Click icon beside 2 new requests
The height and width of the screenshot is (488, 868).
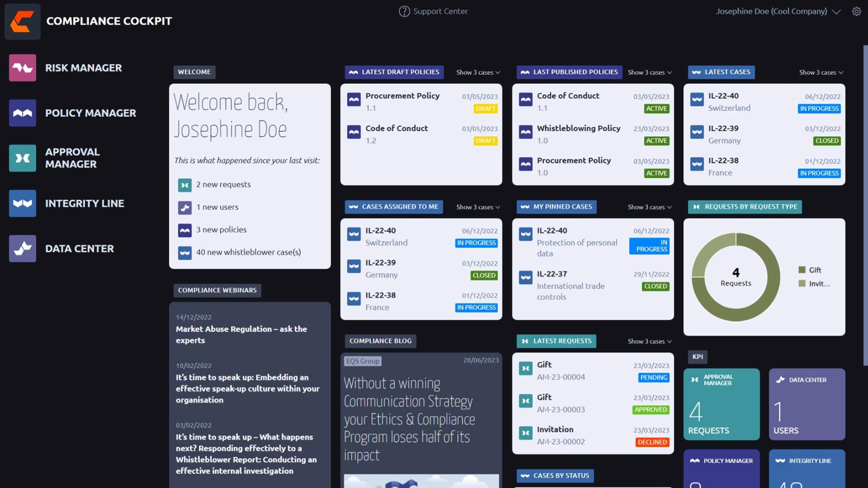coord(185,185)
